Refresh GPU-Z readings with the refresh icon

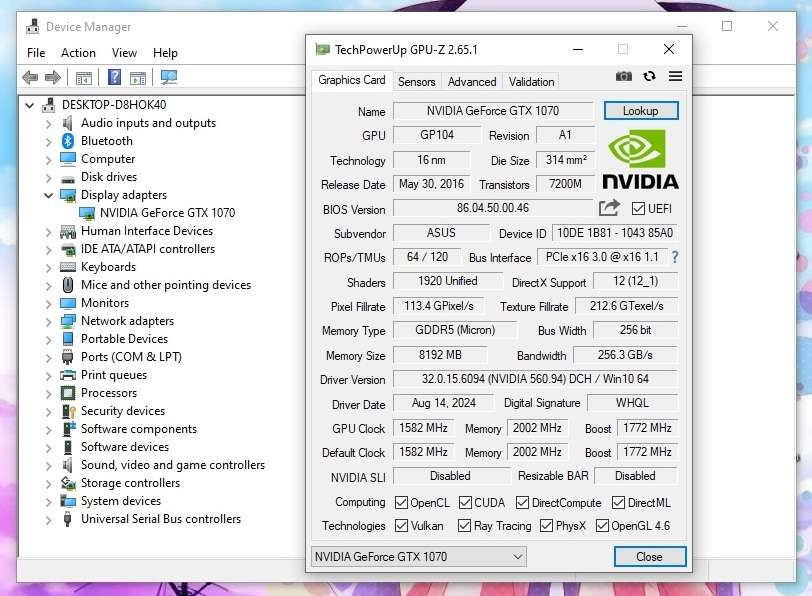650,76
